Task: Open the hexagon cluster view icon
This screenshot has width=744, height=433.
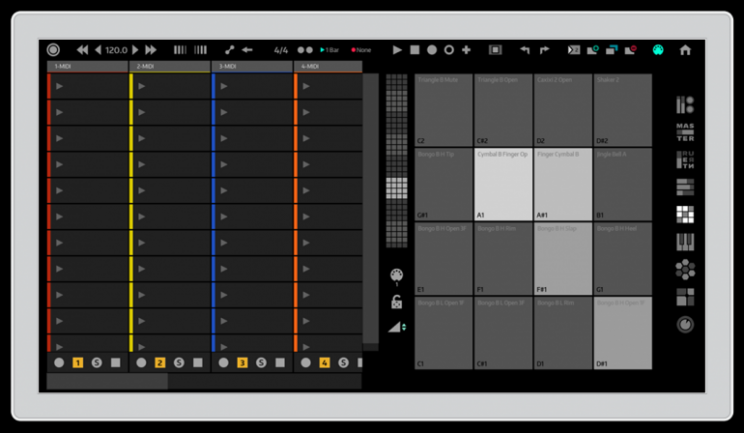Action: (x=685, y=269)
